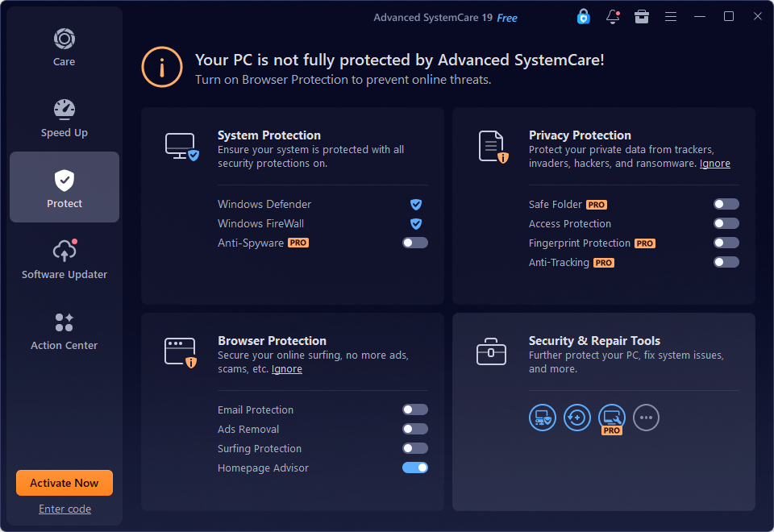Enable Surfing Protection toggle
Image resolution: width=774 pixels, height=532 pixels.
415,448
